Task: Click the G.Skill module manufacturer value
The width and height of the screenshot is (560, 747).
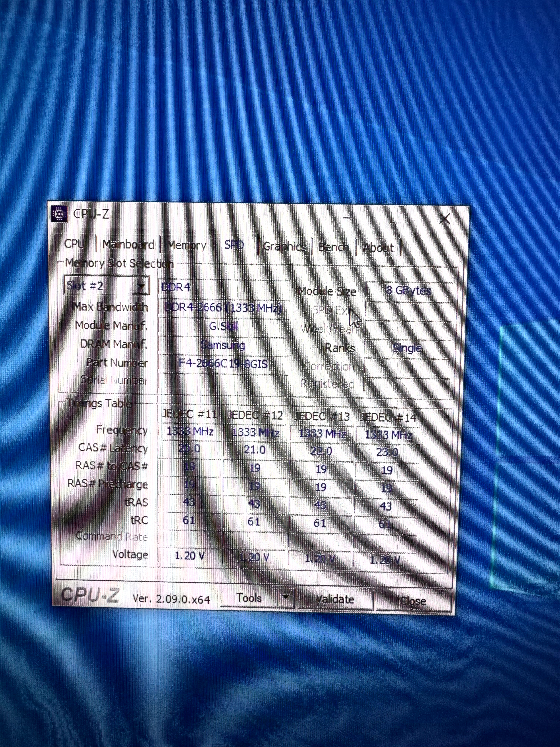Action: click(x=224, y=326)
